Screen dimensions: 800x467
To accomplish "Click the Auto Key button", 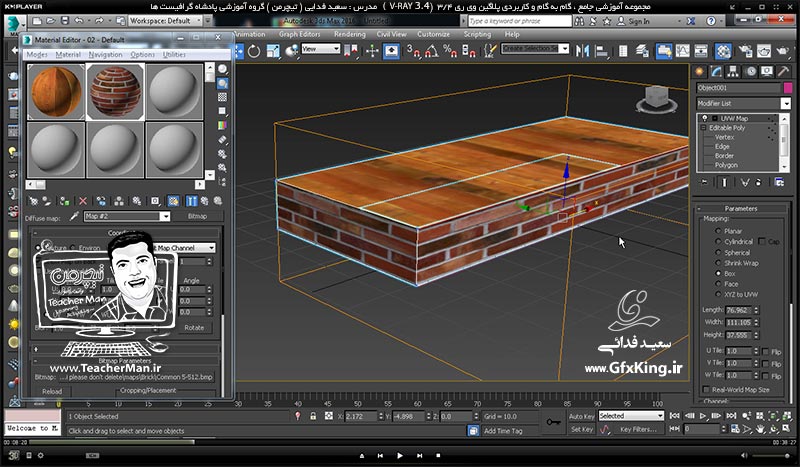I will (x=581, y=416).
